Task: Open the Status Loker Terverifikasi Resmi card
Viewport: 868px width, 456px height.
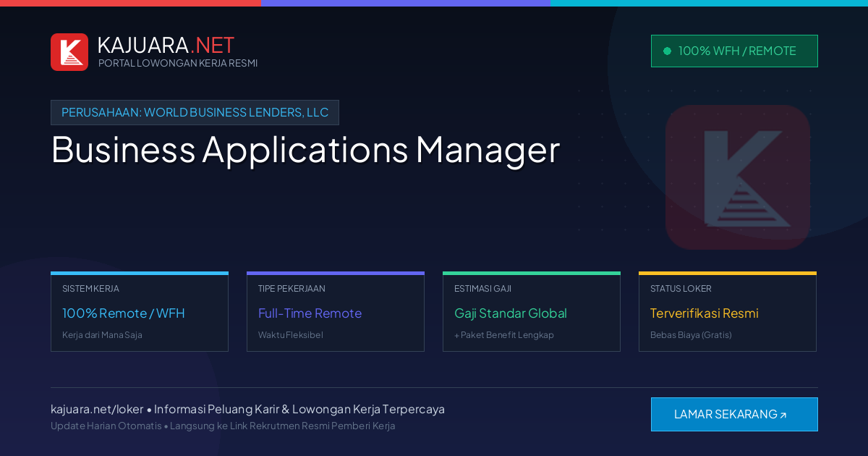Action: pos(728,312)
